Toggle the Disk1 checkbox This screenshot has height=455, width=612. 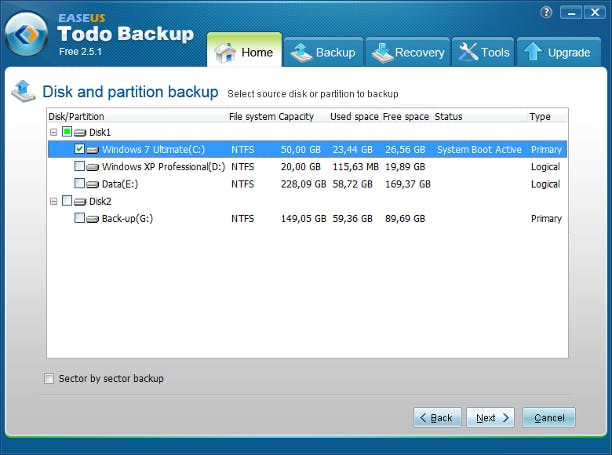tap(67, 132)
